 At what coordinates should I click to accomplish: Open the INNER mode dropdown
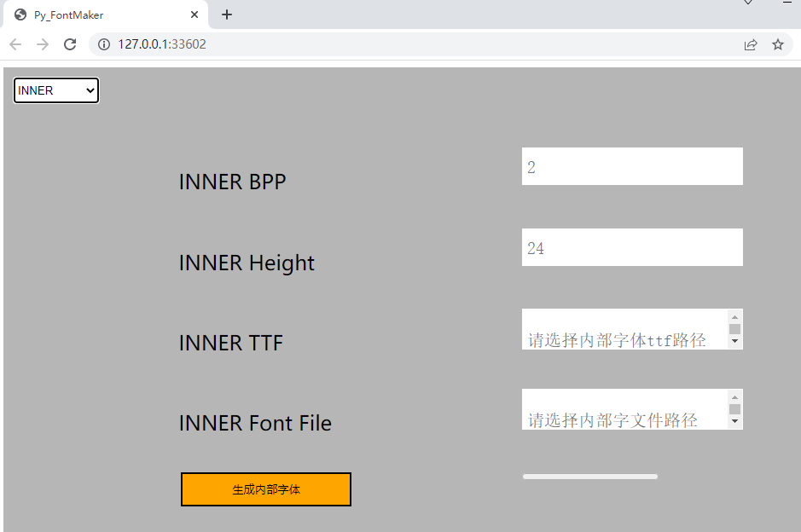56,90
